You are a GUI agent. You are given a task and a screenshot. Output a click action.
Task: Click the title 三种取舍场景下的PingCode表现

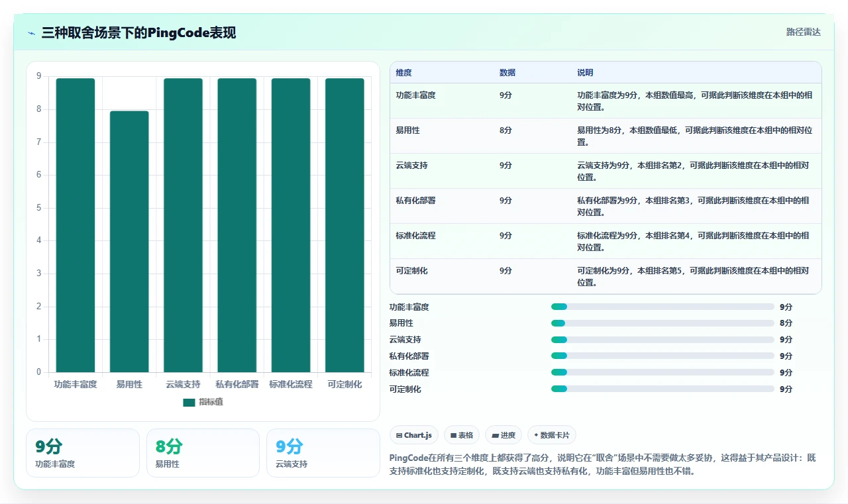point(138,33)
